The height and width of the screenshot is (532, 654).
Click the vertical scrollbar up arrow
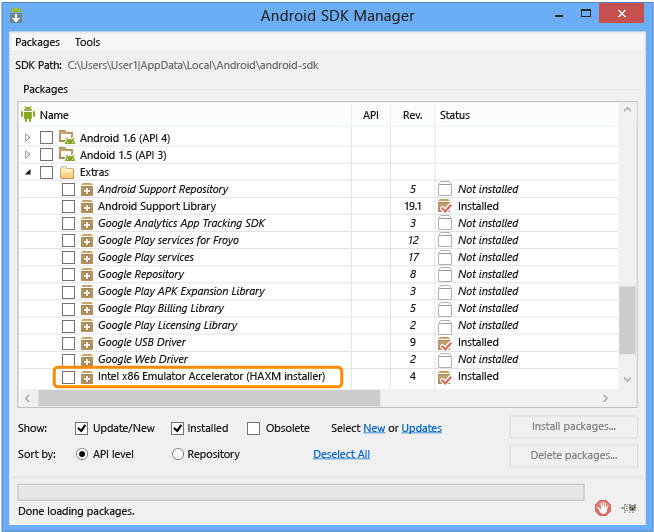[x=627, y=110]
